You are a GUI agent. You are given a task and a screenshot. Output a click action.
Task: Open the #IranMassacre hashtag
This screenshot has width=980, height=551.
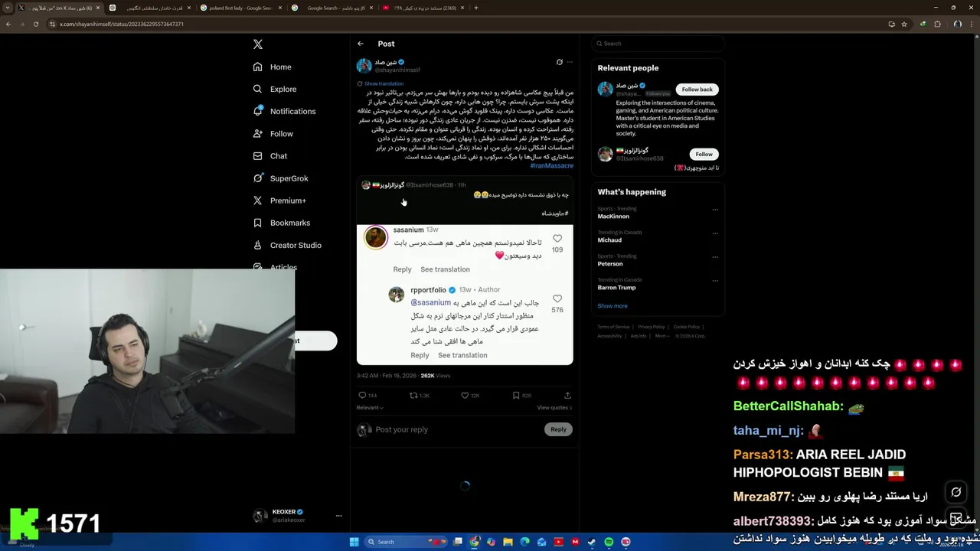point(551,165)
